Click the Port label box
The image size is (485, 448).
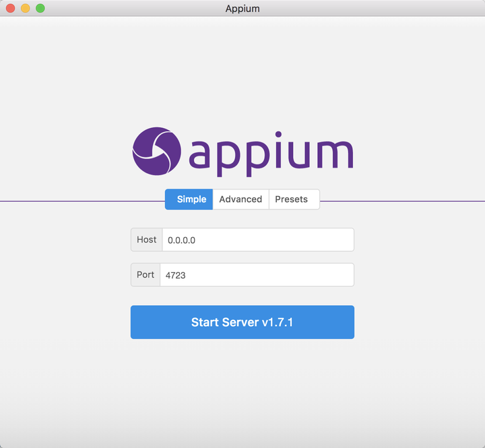click(145, 275)
